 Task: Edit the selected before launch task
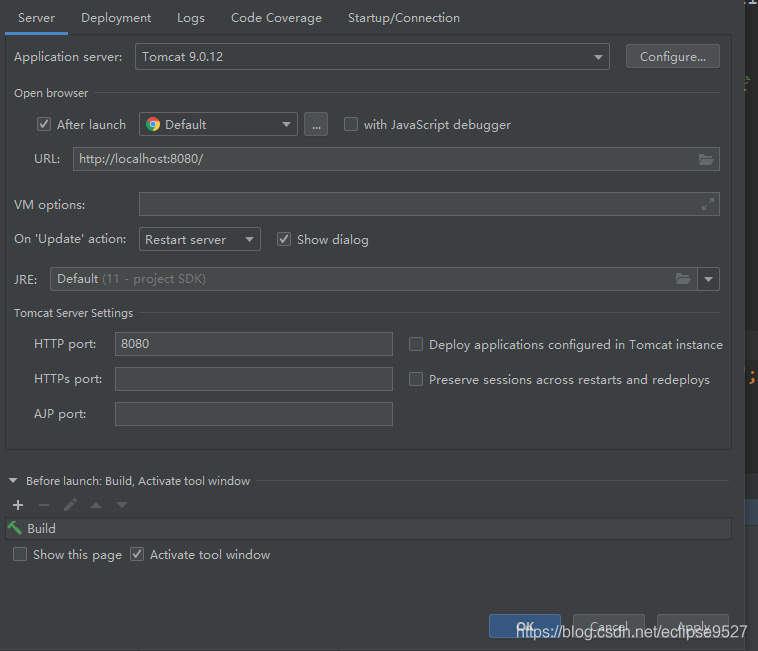pos(70,505)
